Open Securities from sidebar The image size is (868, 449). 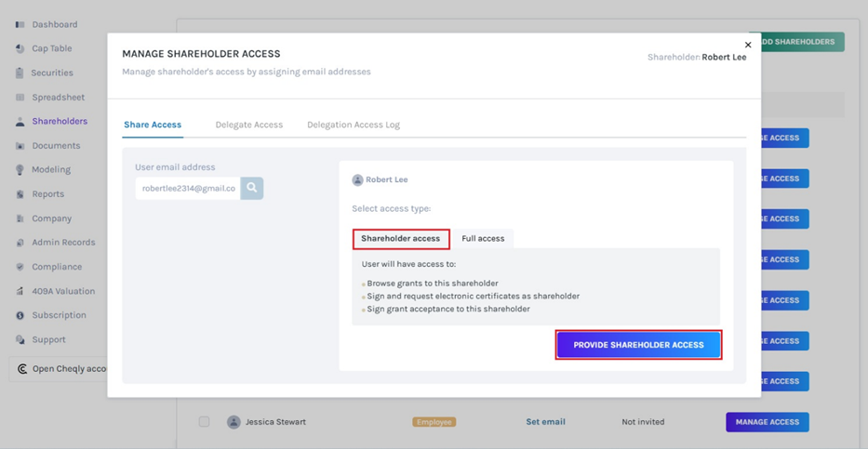coord(52,73)
